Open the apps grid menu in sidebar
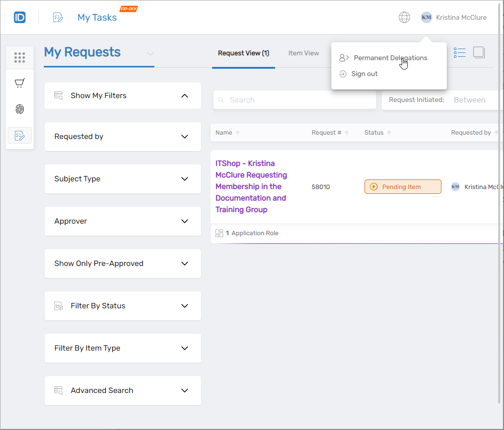Viewport: 504px width, 430px height. click(x=20, y=58)
